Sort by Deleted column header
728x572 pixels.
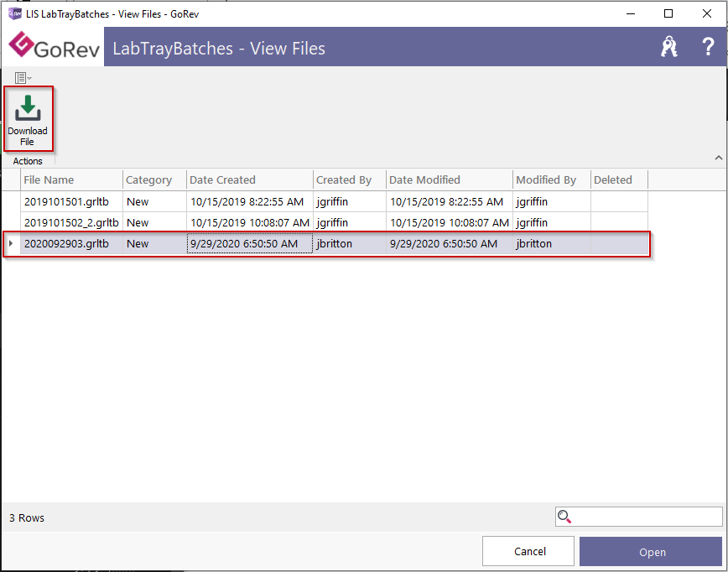click(x=619, y=179)
